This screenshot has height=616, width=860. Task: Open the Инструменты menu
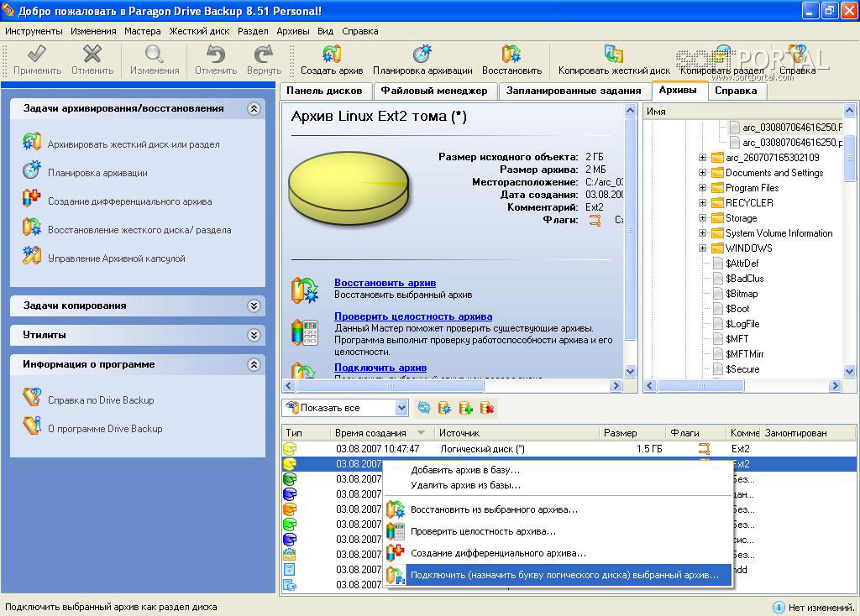pos(34,31)
